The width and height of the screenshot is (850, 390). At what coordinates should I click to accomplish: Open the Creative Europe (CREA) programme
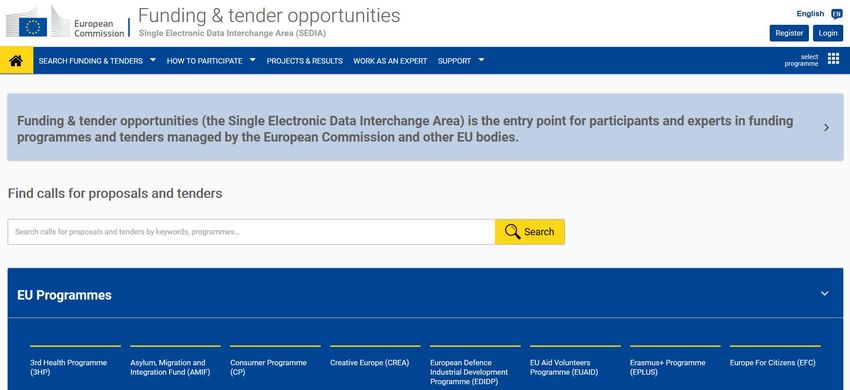tap(370, 362)
